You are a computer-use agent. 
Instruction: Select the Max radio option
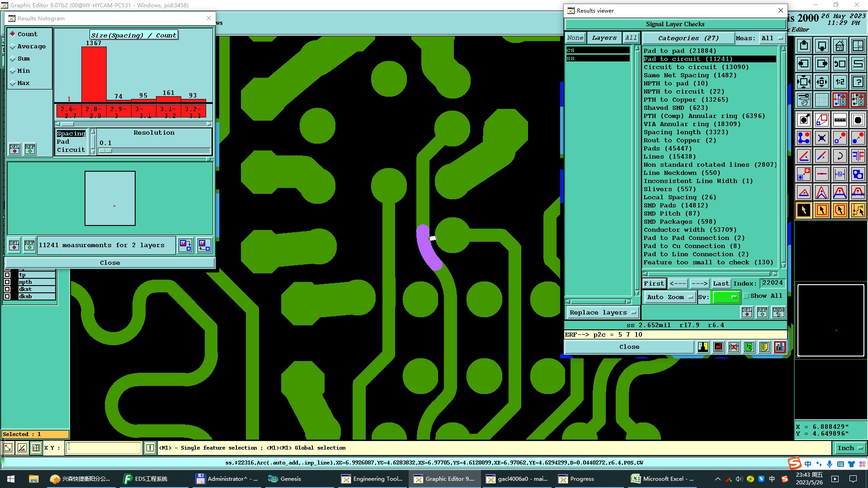[x=13, y=83]
